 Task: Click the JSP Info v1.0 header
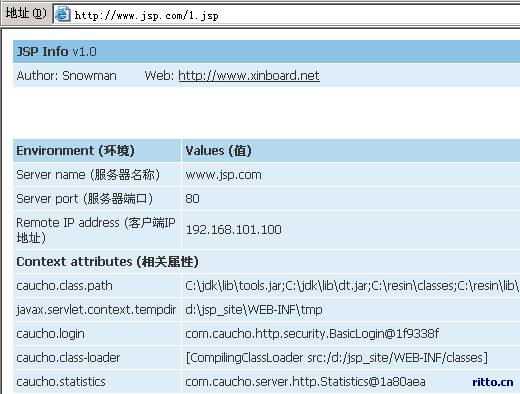[56, 52]
